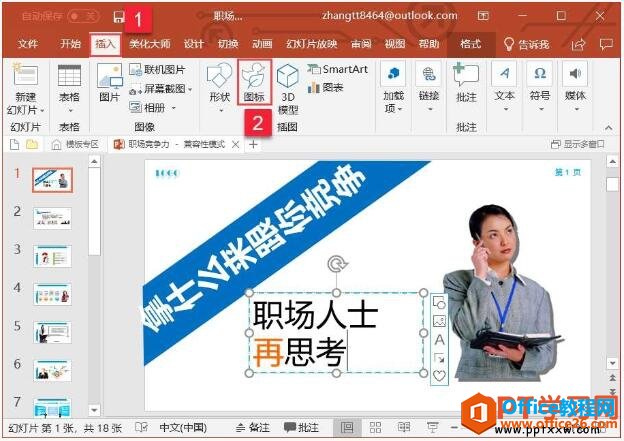
Task: Open the 动画 tab
Action: click(x=262, y=44)
